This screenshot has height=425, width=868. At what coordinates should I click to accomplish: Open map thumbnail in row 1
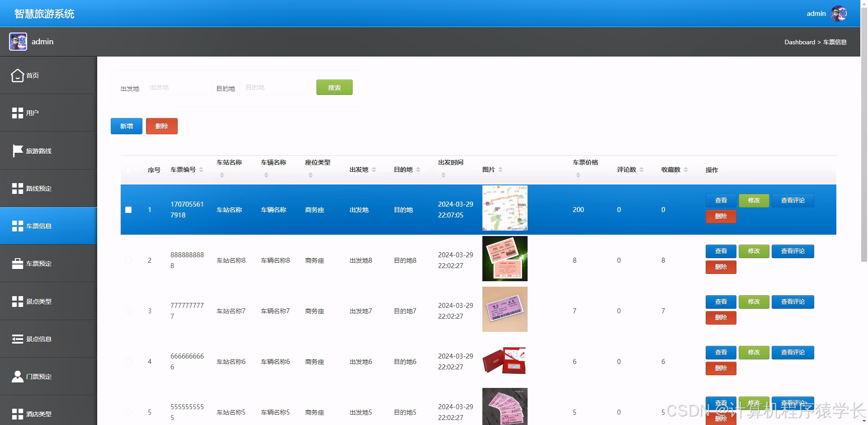[505, 208]
